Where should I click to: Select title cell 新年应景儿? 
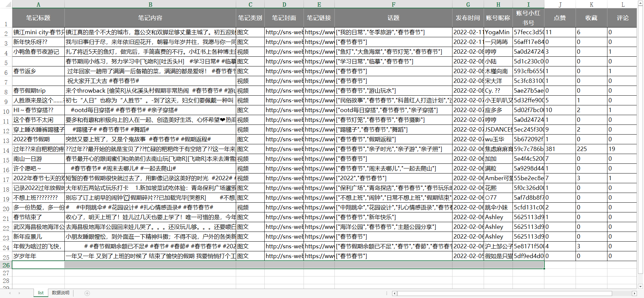click(38, 237)
